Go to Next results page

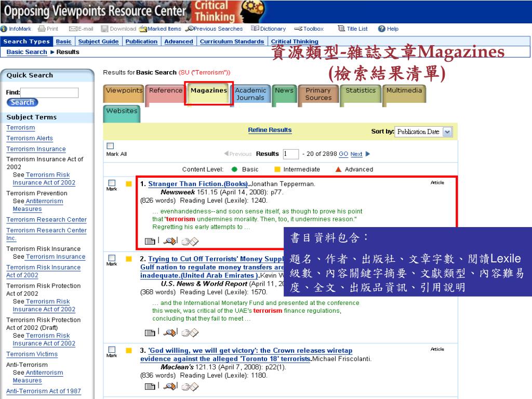356,154
